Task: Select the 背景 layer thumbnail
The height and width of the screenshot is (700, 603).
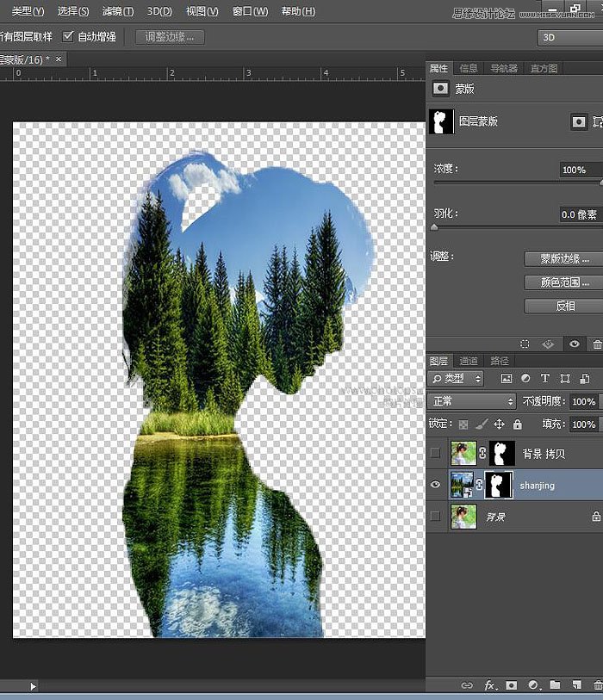Action: coord(463,517)
